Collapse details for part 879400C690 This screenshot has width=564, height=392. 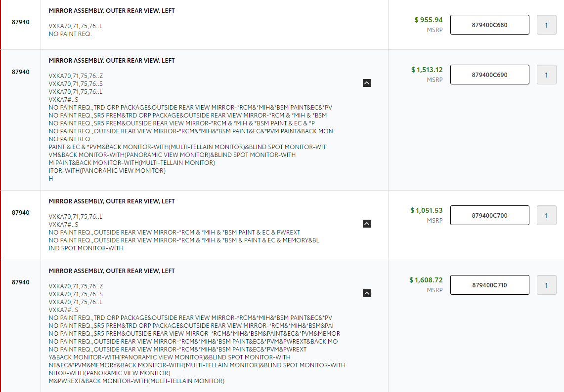click(367, 83)
